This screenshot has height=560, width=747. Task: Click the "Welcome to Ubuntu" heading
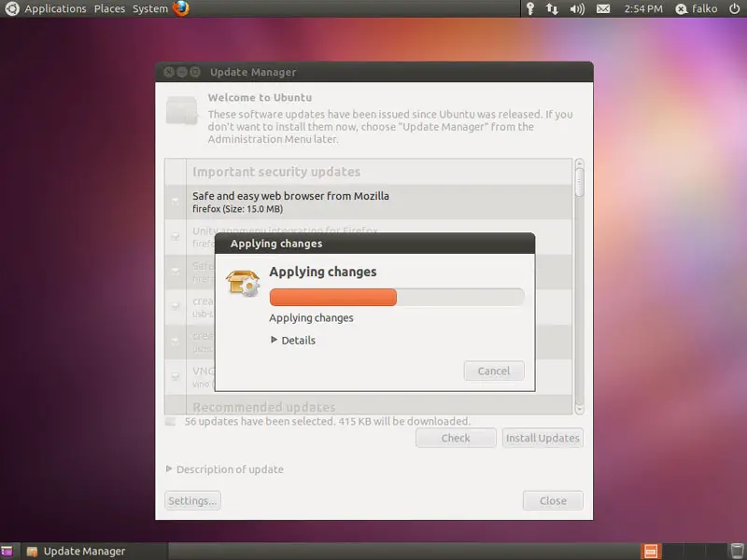[x=260, y=98]
